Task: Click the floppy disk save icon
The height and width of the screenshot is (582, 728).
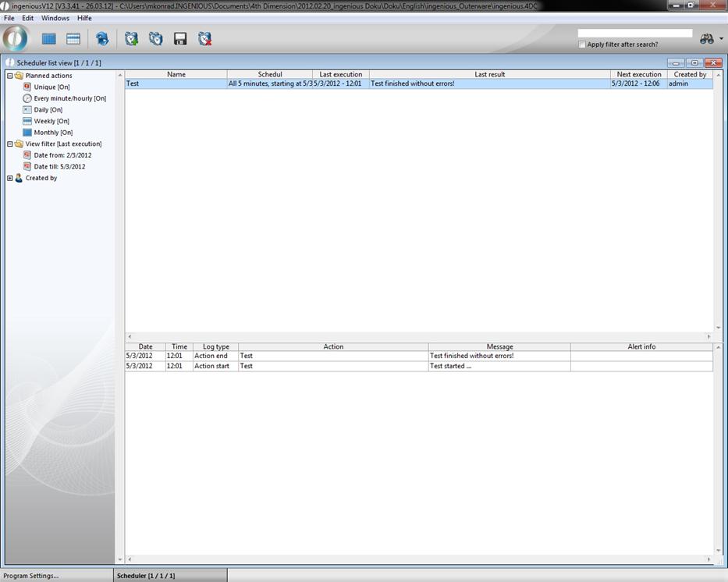Action: pyautogui.click(x=180, y=39)
